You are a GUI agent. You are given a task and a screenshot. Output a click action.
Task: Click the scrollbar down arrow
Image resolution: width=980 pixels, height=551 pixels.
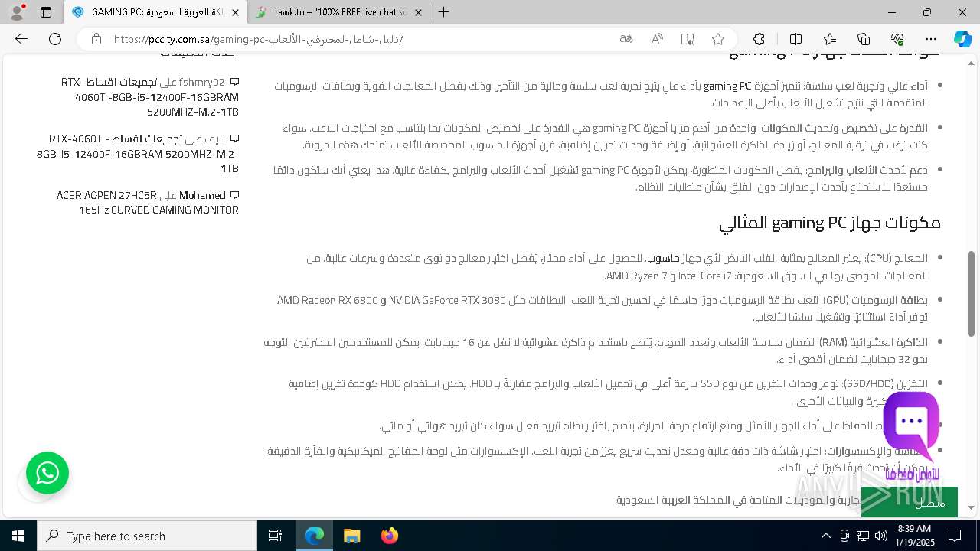[x=972, y=507]
